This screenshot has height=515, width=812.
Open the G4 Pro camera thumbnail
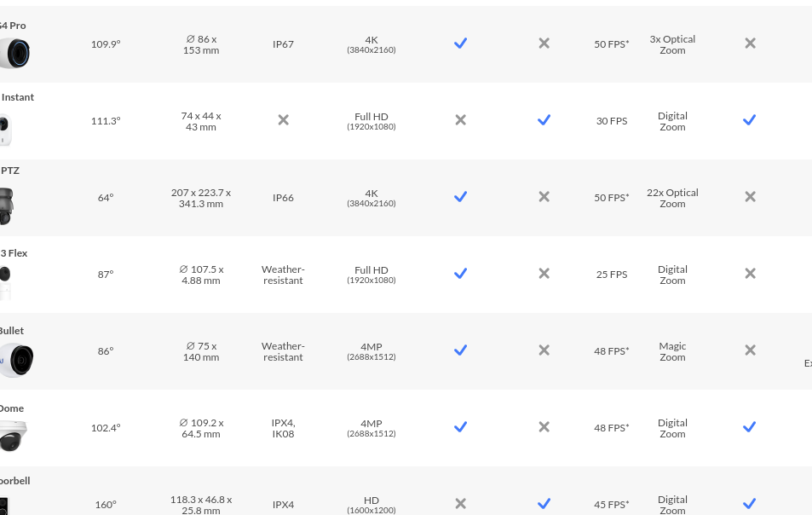pos(14,53)
